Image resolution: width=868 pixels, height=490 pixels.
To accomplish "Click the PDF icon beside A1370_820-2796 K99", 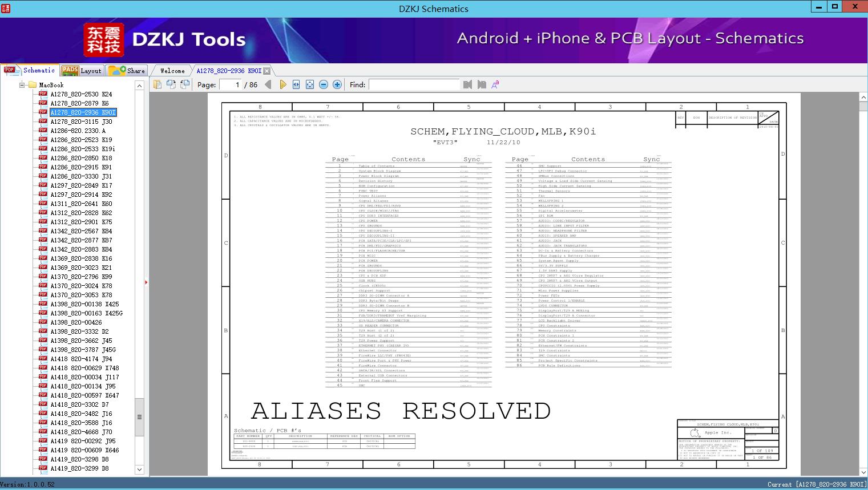I will (43, 277).
